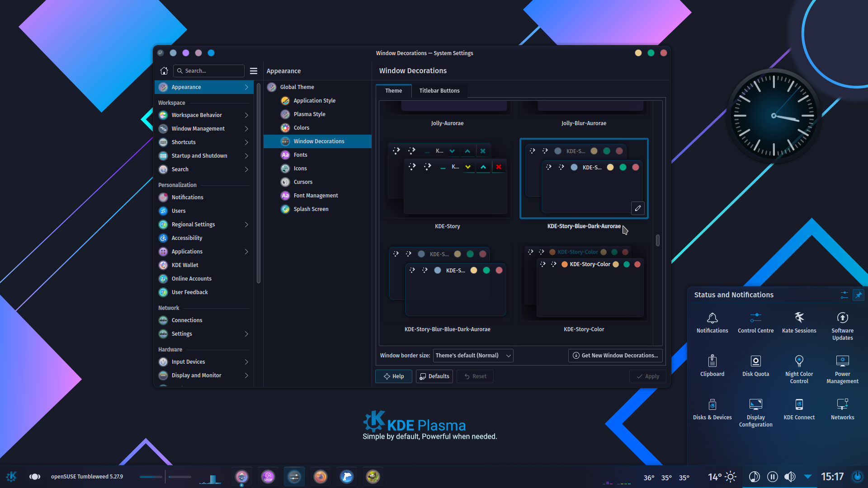868x488 pixels.
Task: Open Connections under Network in sidebar
Action: [x=204, y=320]
